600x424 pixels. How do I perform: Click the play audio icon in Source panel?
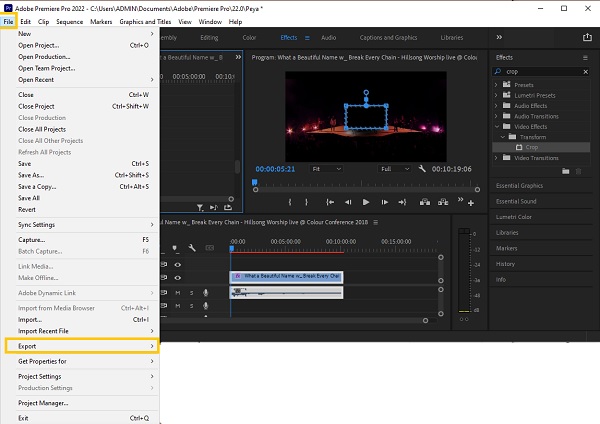tap(214, 207)
